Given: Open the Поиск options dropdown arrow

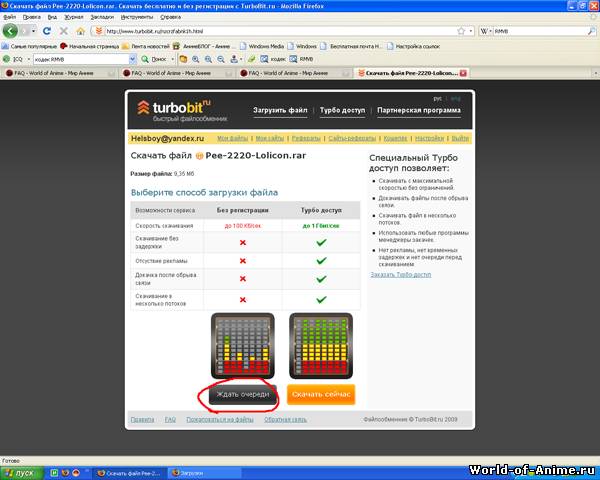Looking at the screenshot, I should coord(173,59).
